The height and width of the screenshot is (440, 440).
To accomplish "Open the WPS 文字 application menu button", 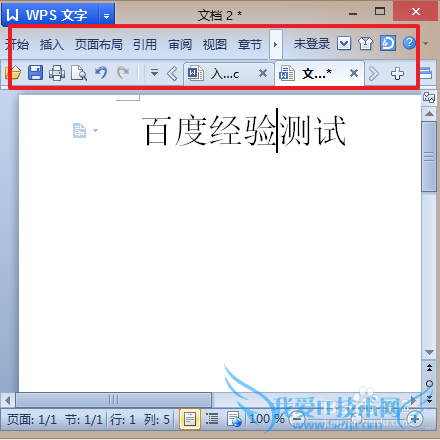I will click(x=50, y=15).
